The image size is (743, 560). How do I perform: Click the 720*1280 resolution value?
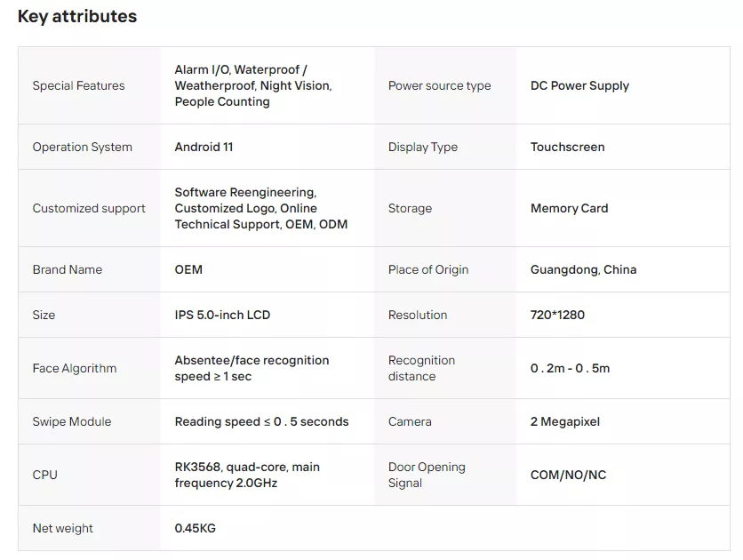pyautogui.click(x=557, y=315)
